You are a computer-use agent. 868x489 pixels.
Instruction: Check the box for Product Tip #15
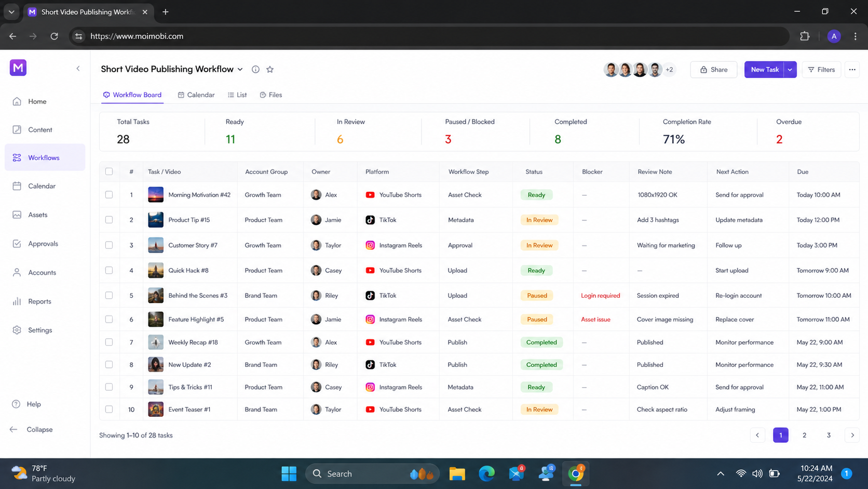(x=109, y=220)
